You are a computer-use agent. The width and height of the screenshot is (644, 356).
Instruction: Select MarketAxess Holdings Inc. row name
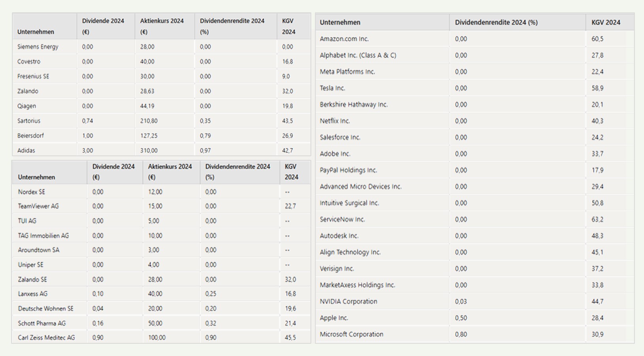click(x=357, y=285)
